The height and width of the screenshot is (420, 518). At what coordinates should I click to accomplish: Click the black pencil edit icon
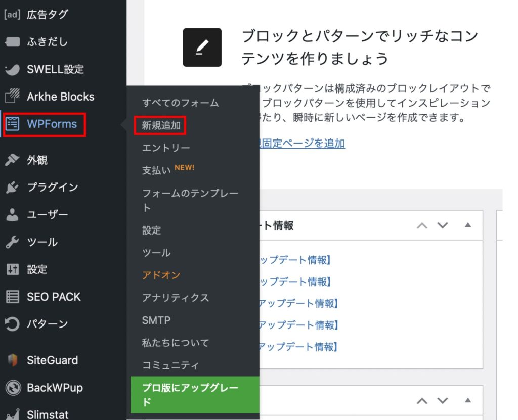point(202,48)
